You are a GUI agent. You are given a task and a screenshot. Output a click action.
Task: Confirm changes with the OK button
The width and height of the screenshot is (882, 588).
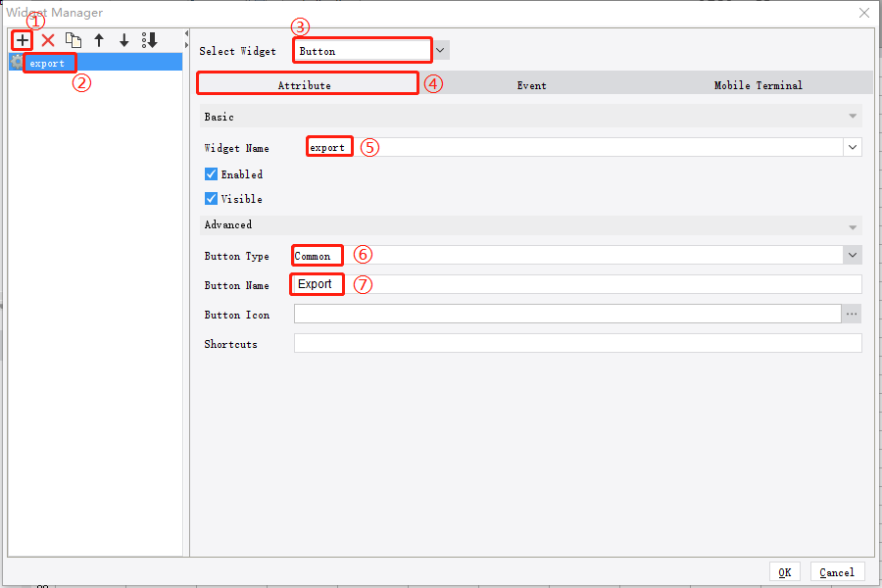pos(785,571)
